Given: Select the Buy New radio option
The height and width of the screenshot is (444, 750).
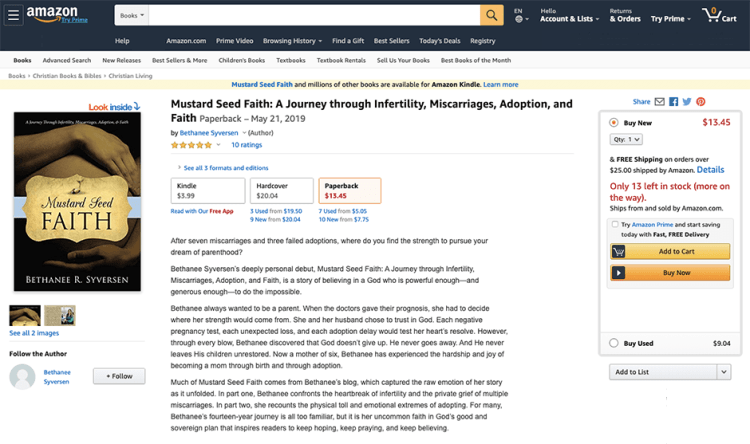Looking at the screenshot, I should coord(614,123).
